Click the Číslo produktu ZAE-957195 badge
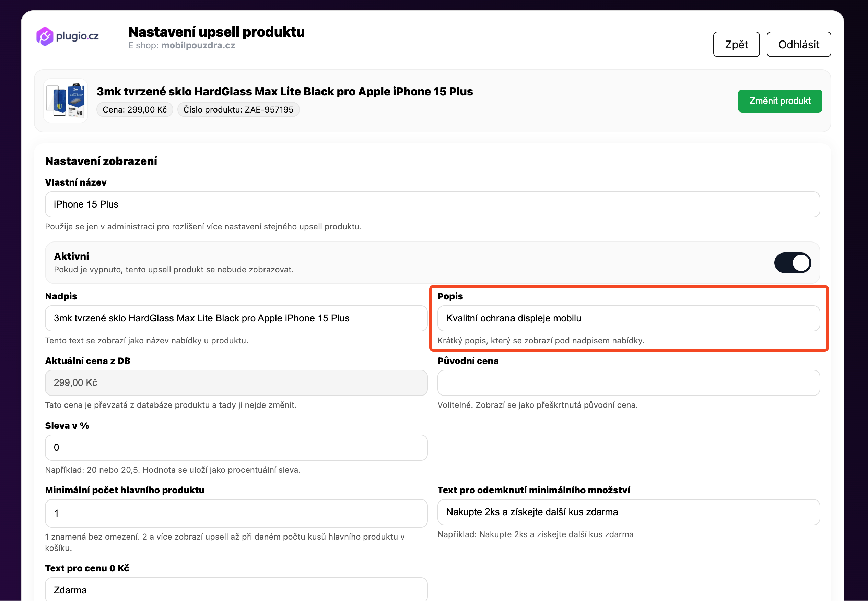Image resolution: width=868 pixels, height=601 pixels. pyautogui.click(x=238, y=109)
